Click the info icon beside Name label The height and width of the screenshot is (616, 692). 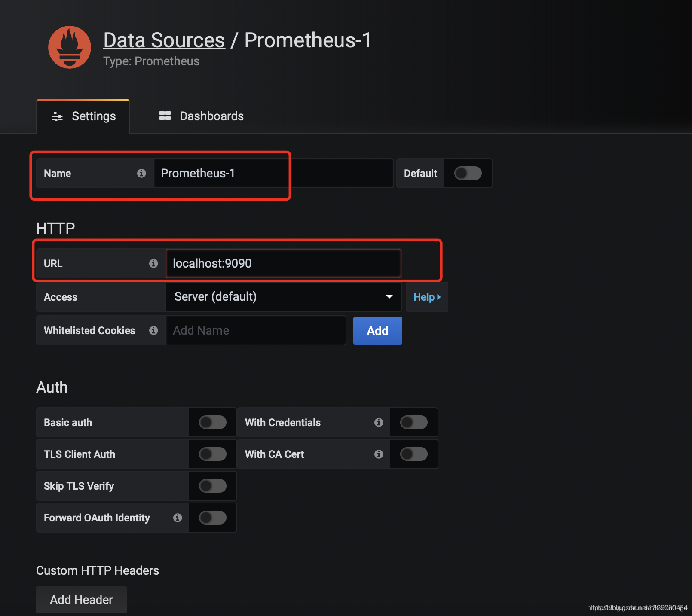point(141,173)
